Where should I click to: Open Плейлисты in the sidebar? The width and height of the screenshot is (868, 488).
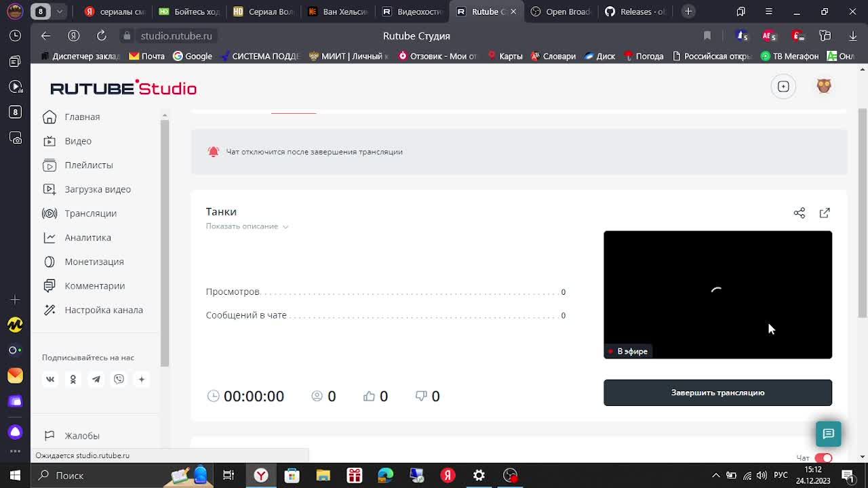pos(89,165)
